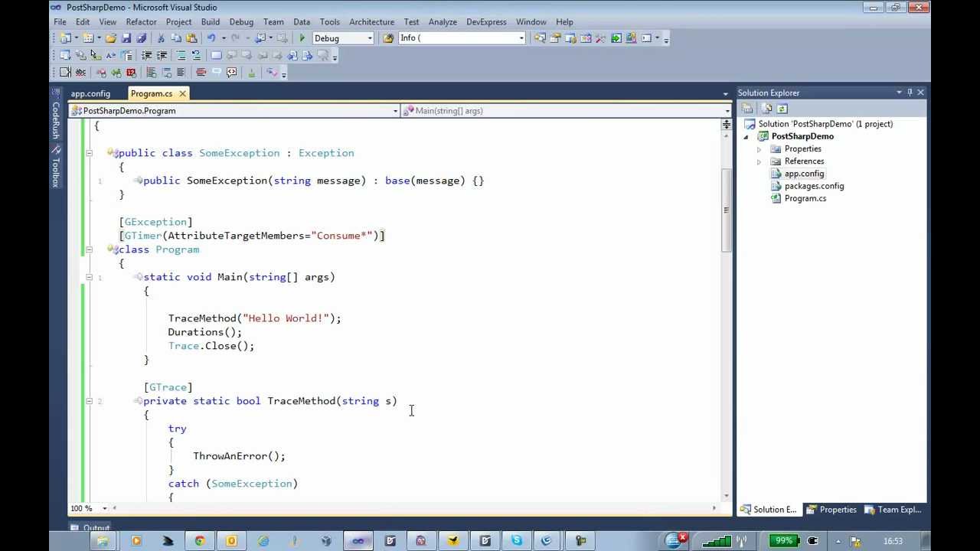
Task: Click Show All Files in Solution Explorer
Action: (766, 109)
